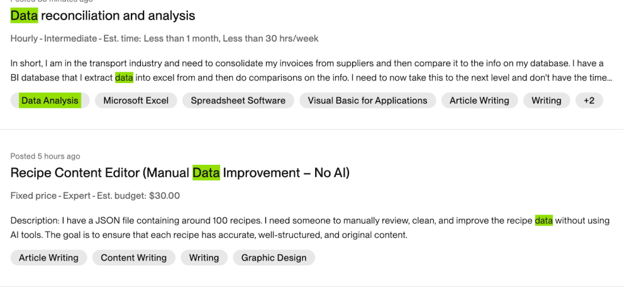The width and height of the screenshot is (644, 287).
Task: Click Writing tag next to Graphic Design
Action: tap(204, 257)
